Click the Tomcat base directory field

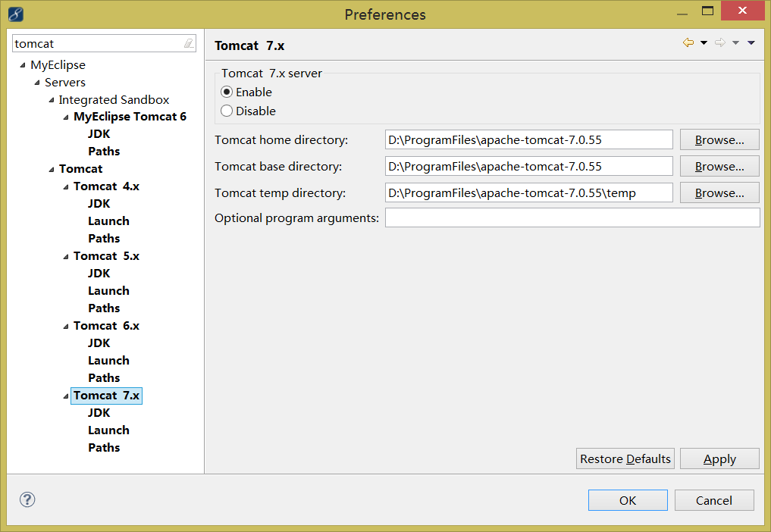pos(529,166)
